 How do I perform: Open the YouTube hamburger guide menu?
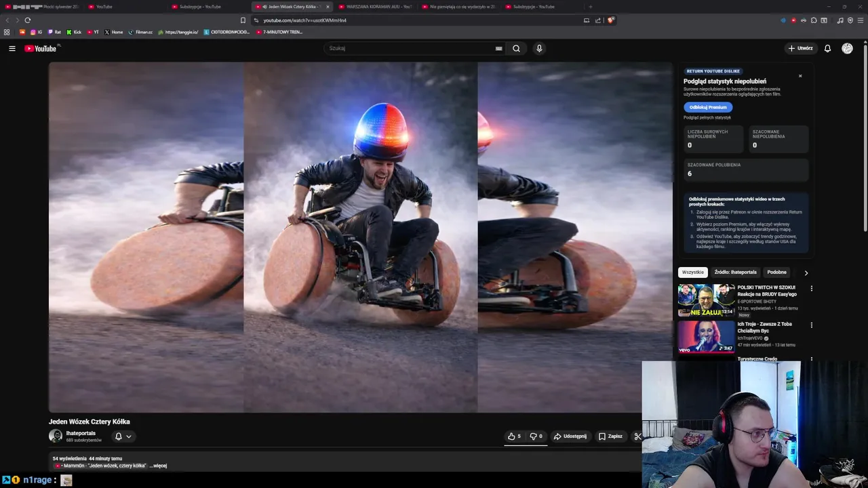click(12, 48)
